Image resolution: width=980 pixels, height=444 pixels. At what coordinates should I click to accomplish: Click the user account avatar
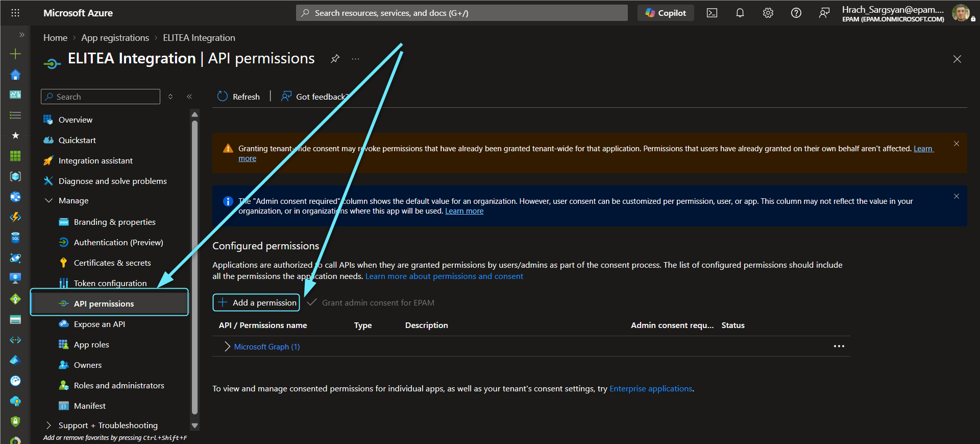[x=961, y=13]
